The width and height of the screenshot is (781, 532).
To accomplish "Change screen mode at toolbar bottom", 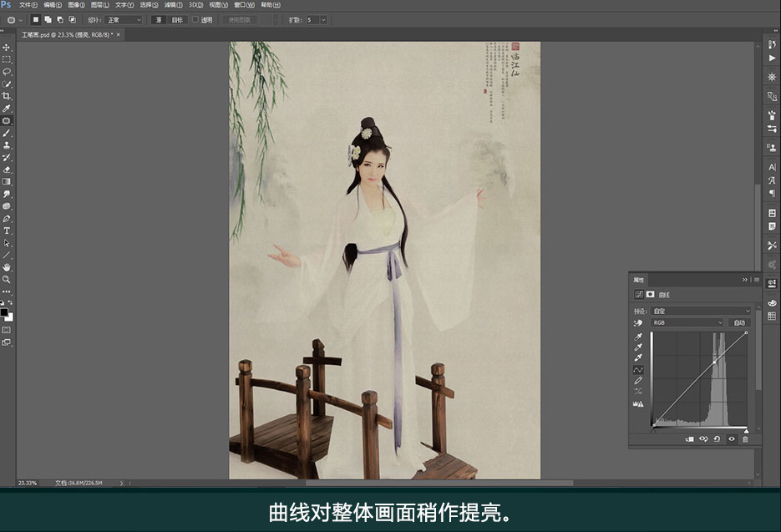I will point(7,342).
